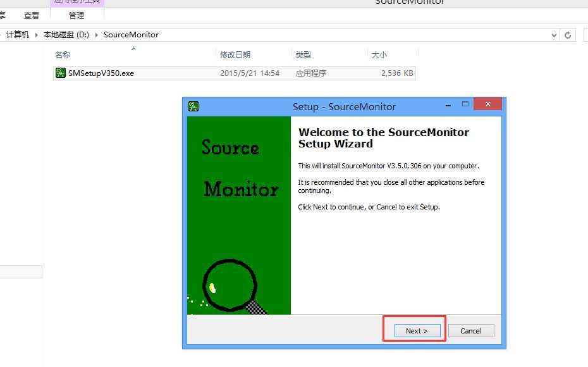
Task: Click 计算机 in the address bar
Action: click(18, 35)
